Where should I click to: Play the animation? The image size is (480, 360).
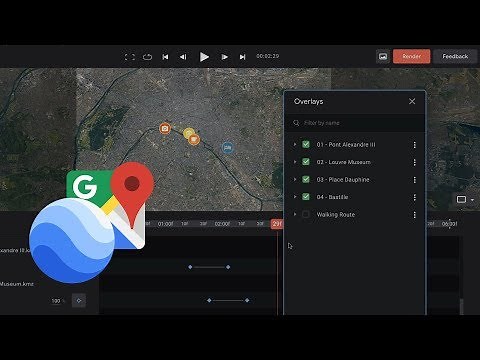[x=204, y=57]
